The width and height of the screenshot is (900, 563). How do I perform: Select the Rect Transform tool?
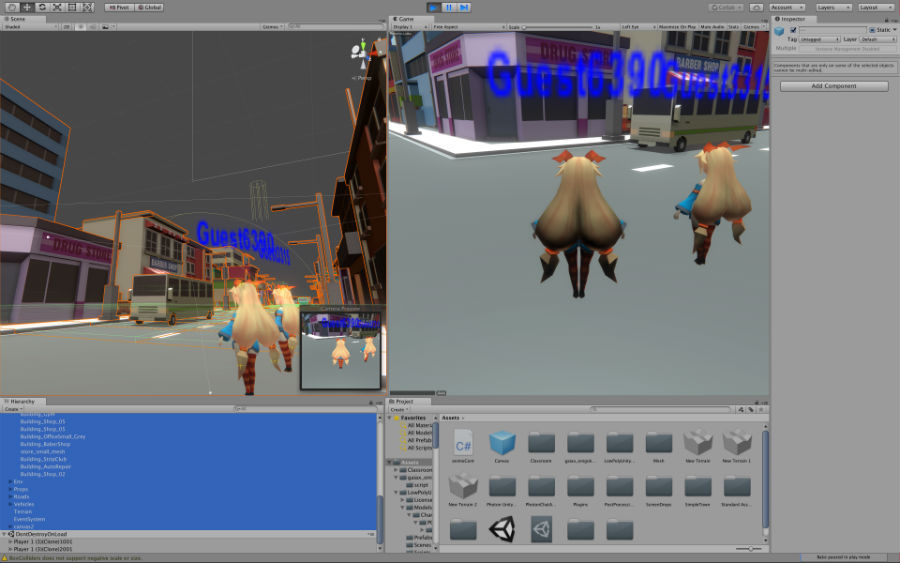(72, 7)
